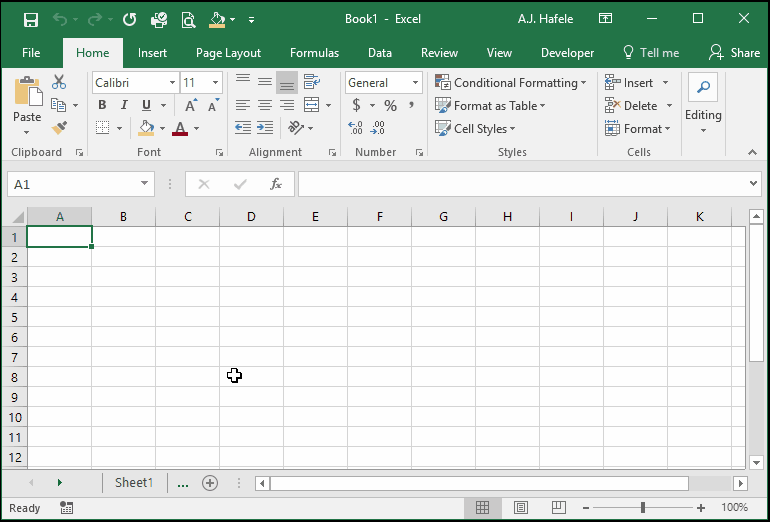770x522 pixels.
Task: Switch to the Formulas tab
Action: 314,53
